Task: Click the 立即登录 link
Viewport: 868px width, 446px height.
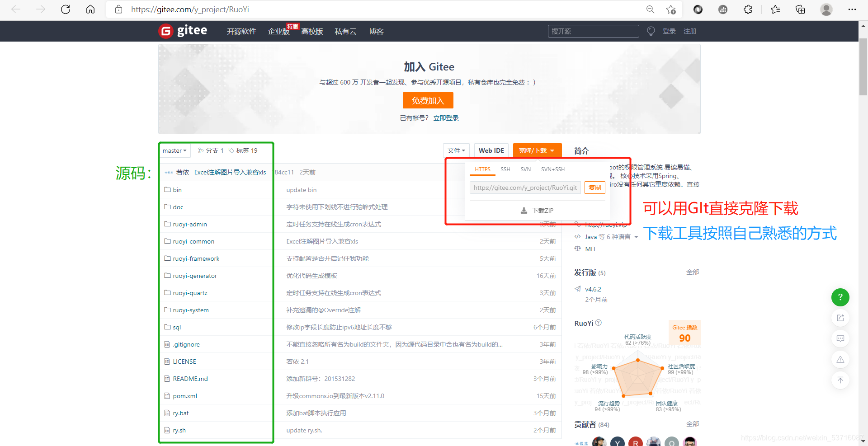Action: pyautogui.click(x=446, y=118)
